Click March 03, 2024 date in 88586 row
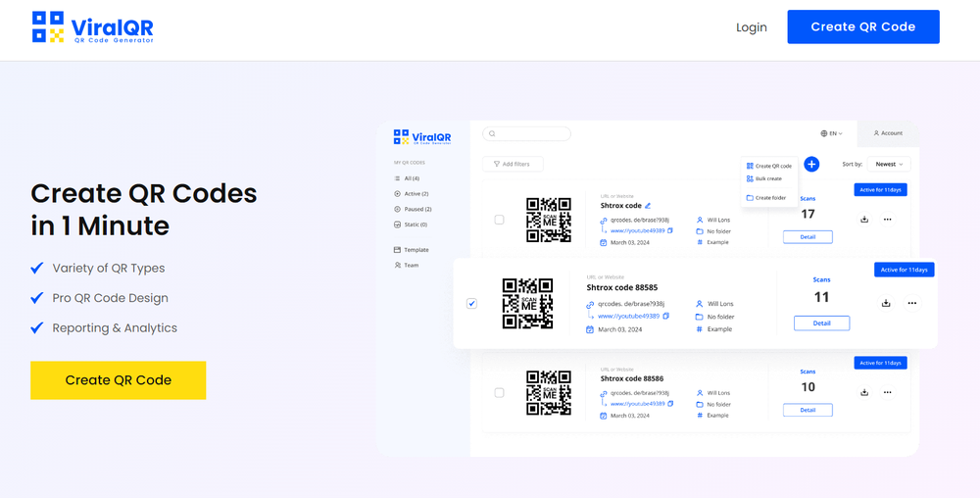The image size is (980, 498). tap(629, 416)
